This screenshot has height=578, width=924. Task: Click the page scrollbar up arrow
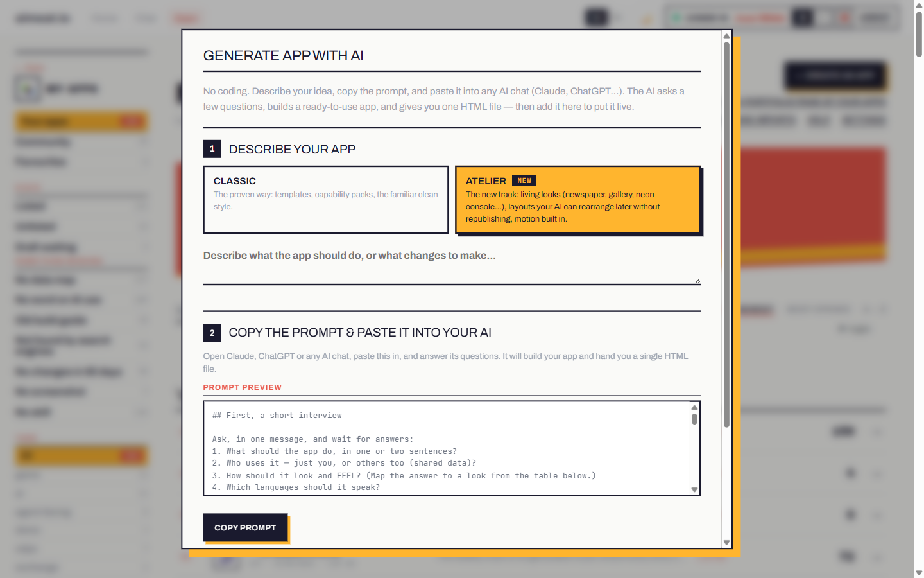[x=919, y=5]
